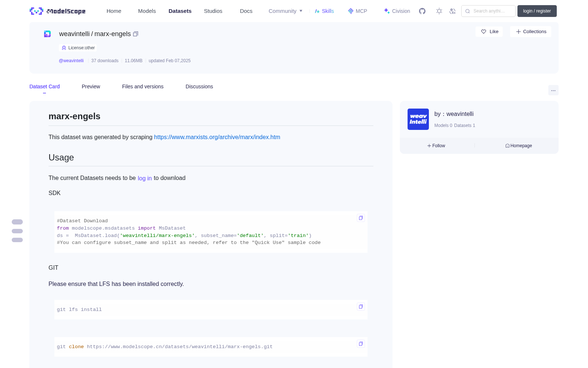Click 'Datasets 1' in the author card
The width and height of the screenshot is (588, 368).
point(465,125)
